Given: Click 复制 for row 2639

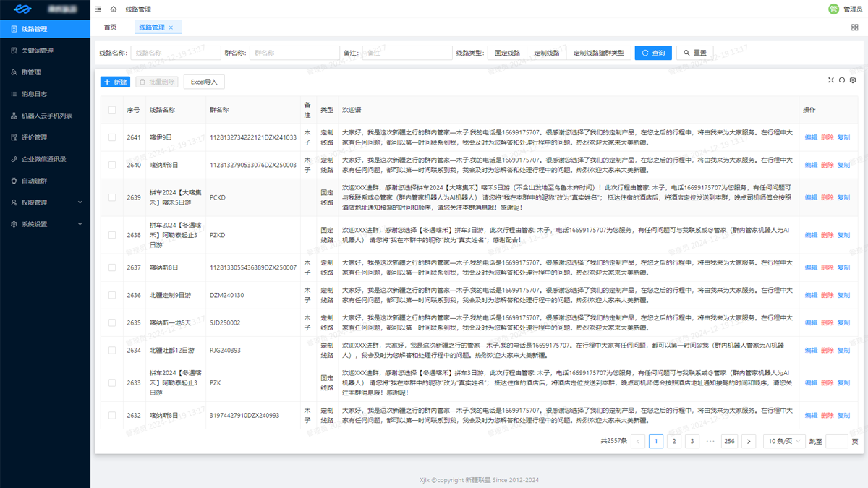Looking at the screenshot, I should tap(843, 197).
